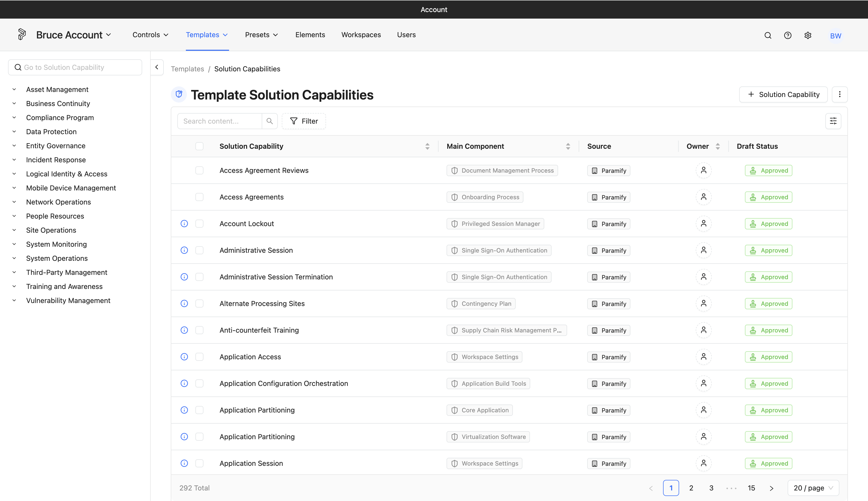Check the Access Agreement Reviews row checkbox
This screenshot has height=501, width=868.
pos(199,170)
